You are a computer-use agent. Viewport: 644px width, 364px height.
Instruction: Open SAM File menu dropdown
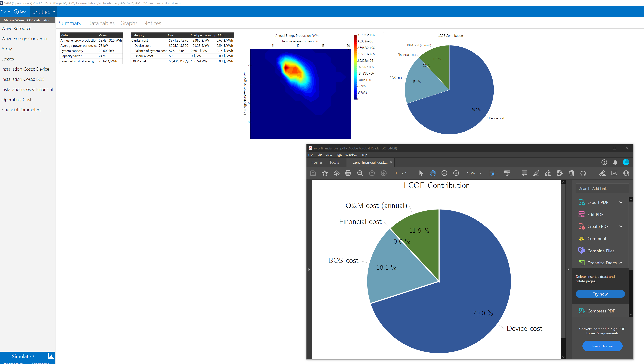[5, 12]
